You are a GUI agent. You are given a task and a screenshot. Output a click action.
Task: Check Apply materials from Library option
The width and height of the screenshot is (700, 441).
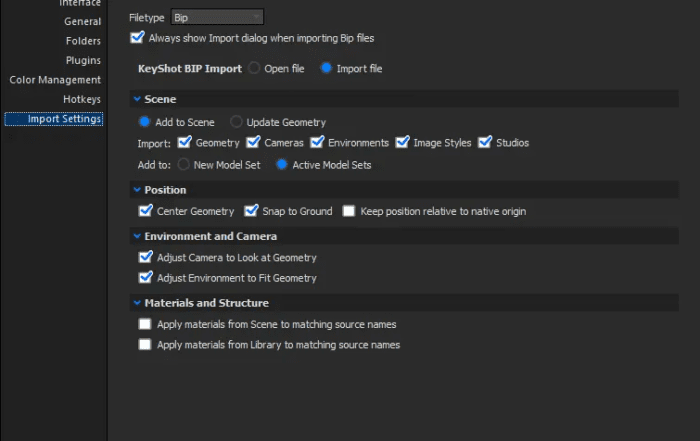tap(145, 344)
